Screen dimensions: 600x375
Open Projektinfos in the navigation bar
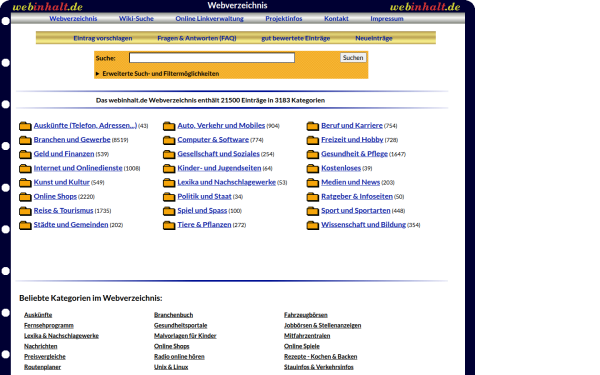284,18
